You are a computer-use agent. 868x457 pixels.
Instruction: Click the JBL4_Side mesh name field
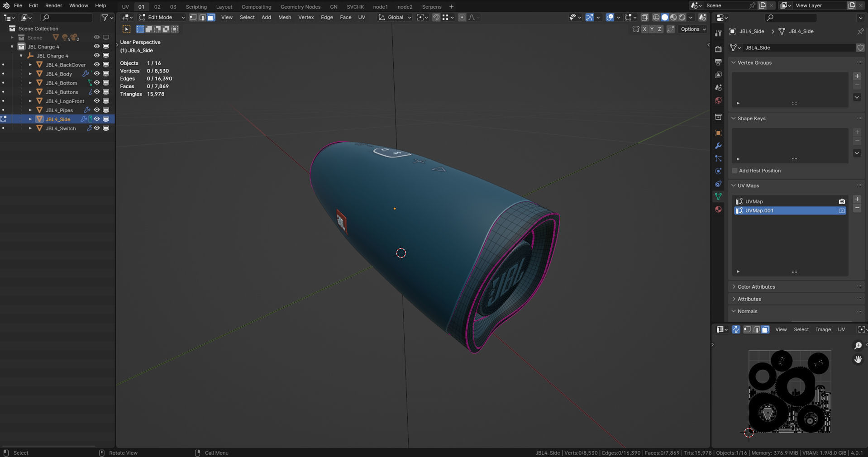[798, 48]
